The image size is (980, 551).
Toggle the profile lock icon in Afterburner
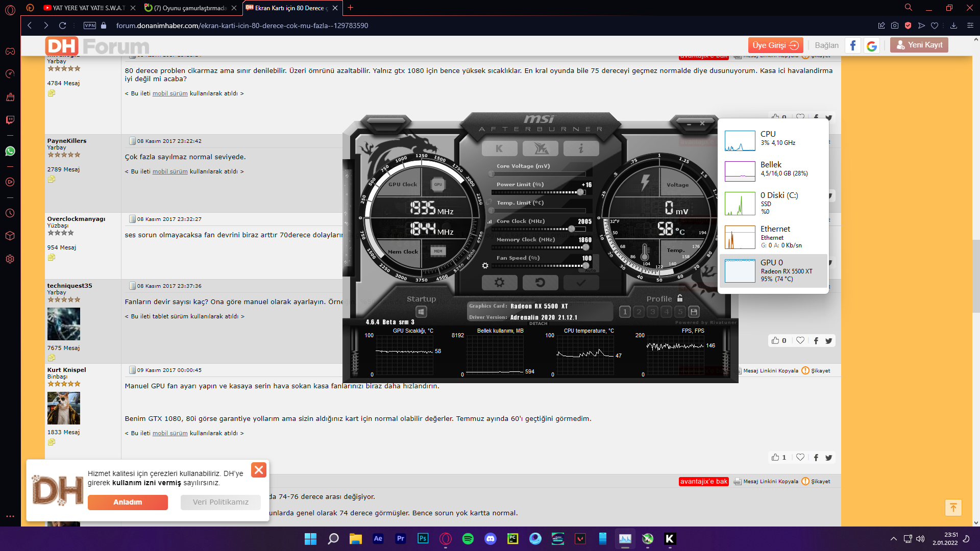[680, 298]
